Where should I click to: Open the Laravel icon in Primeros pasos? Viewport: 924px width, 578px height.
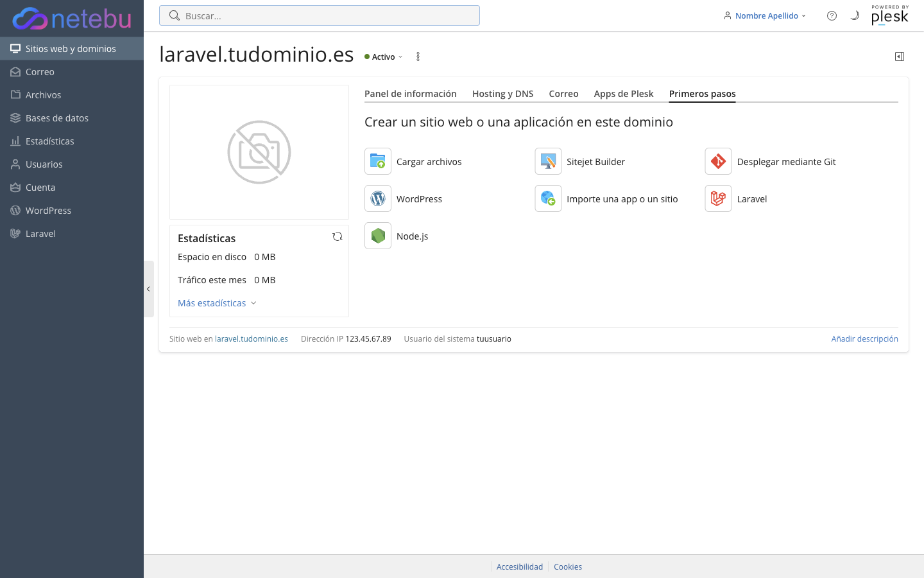point(718,198)
